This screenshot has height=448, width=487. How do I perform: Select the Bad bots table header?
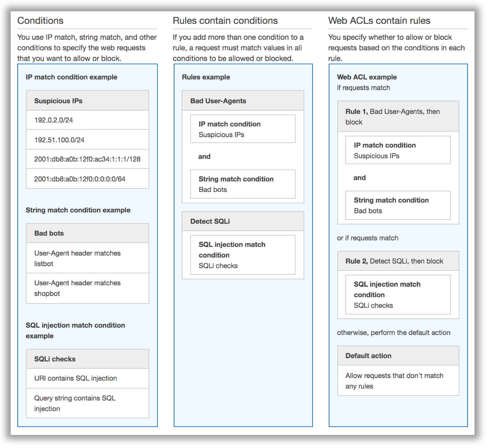88,233
